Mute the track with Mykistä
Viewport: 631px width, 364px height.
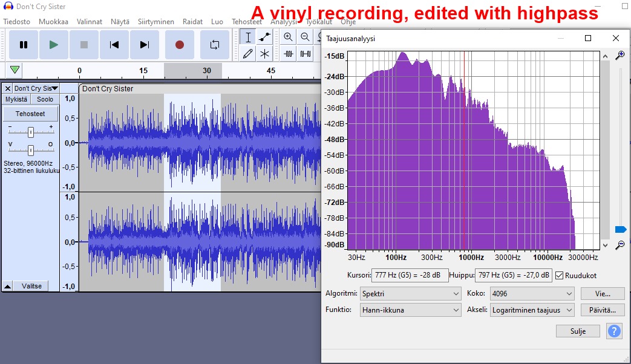tap(16, 99)
